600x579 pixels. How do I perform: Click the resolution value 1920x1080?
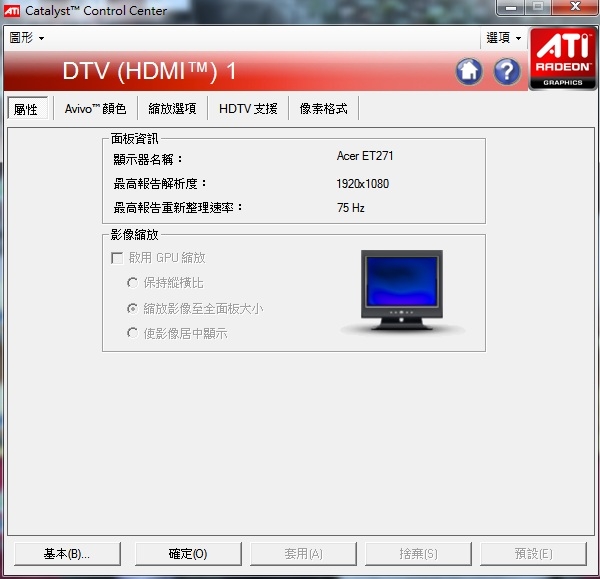point(362,184)
